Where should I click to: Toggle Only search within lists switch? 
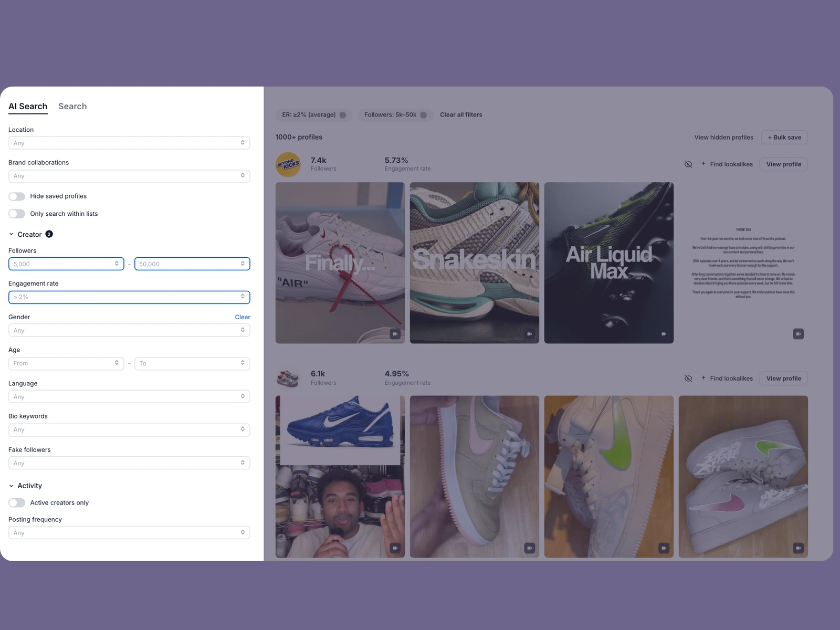[x=17, y=214]
